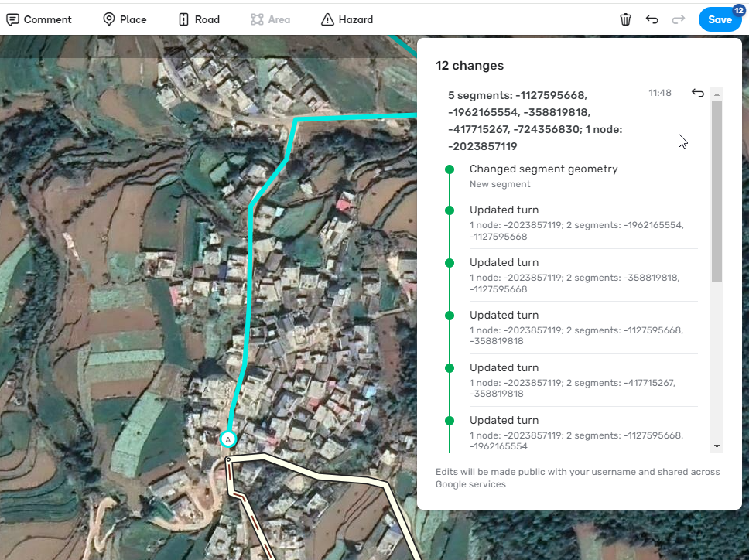749x560 pixels.
Task: Click the '5 segments' change group title
Action: point(535,121)
